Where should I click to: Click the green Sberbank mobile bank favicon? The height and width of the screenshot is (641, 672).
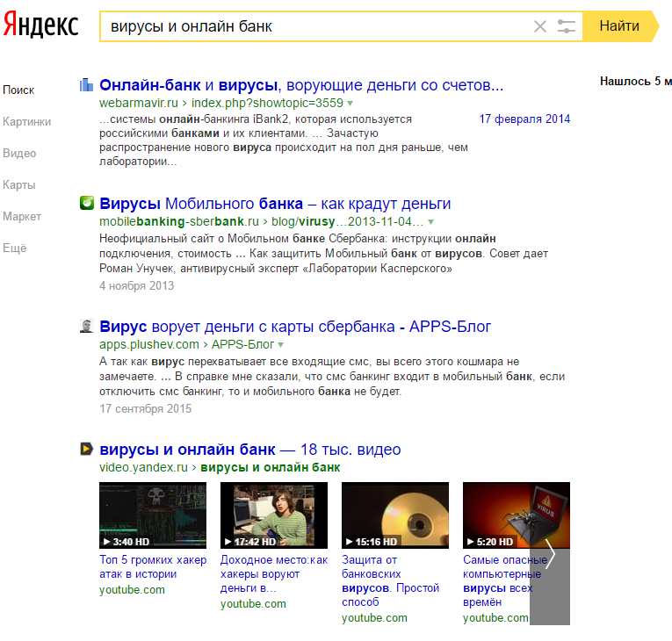(87, 203)
